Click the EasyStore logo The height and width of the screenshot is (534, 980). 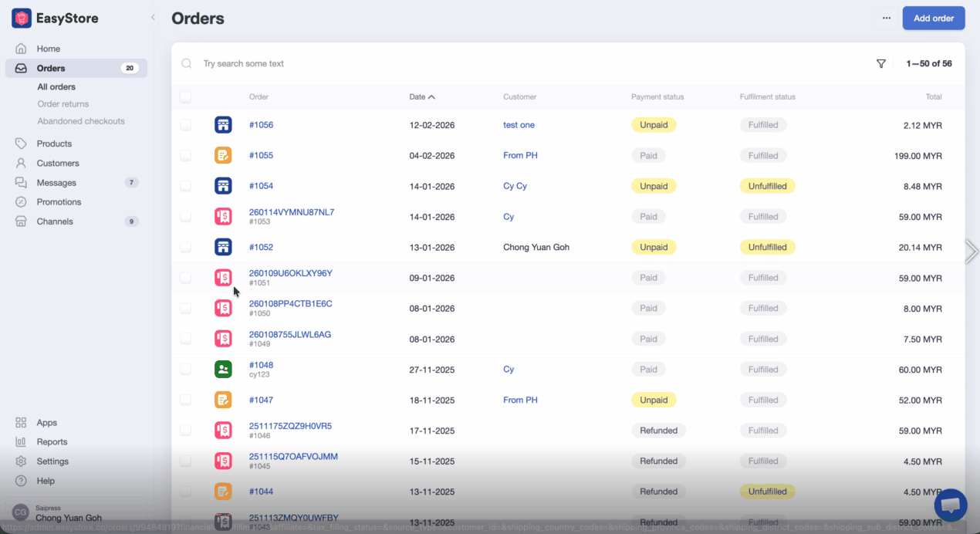[x=22, y=19]
